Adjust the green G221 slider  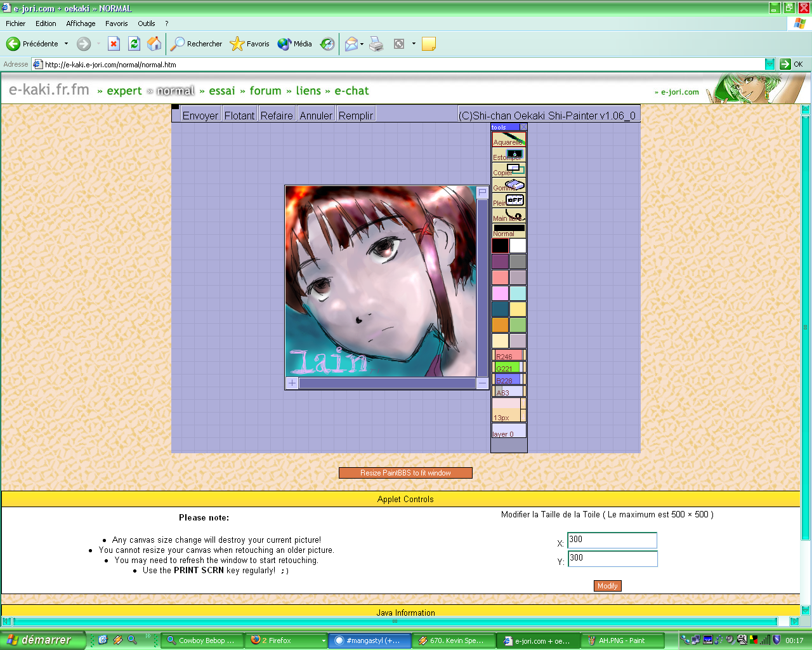click(509, 368)
